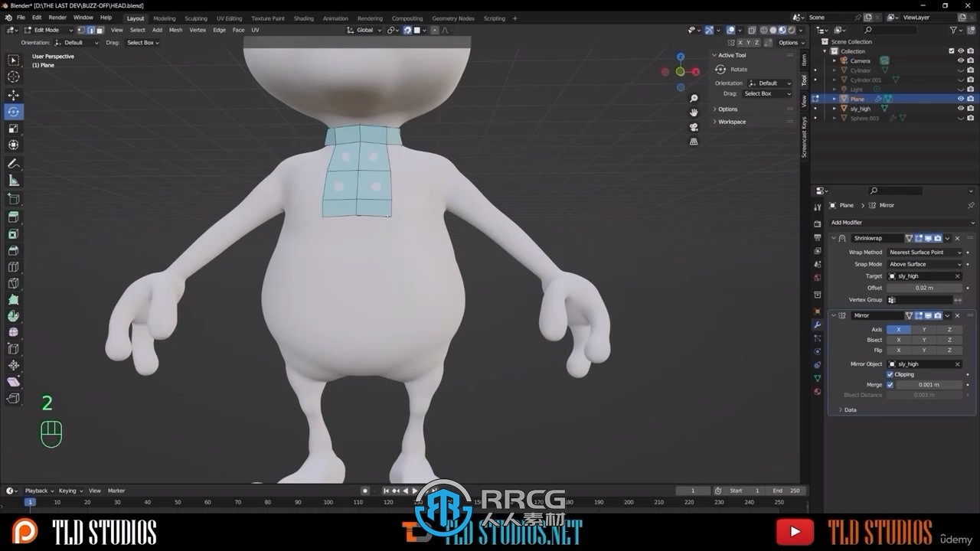
Task: Open the Object Data properties green triangle tab
Action: click(x=818, y=378)
